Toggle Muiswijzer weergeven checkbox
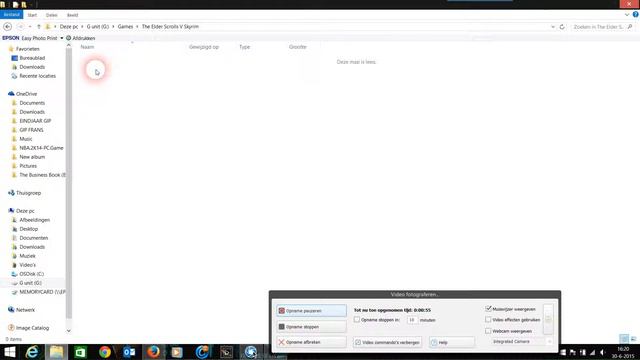Image resolution: width=640 pixels, height=360 pixels. pyautogui.click(x=488, y=309)
